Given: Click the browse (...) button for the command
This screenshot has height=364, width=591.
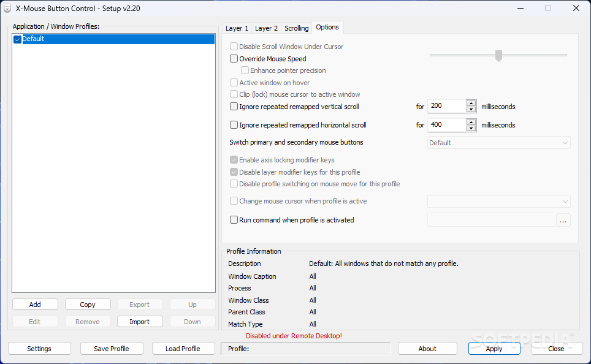Looking at the screenshot, I should point(563,221).
